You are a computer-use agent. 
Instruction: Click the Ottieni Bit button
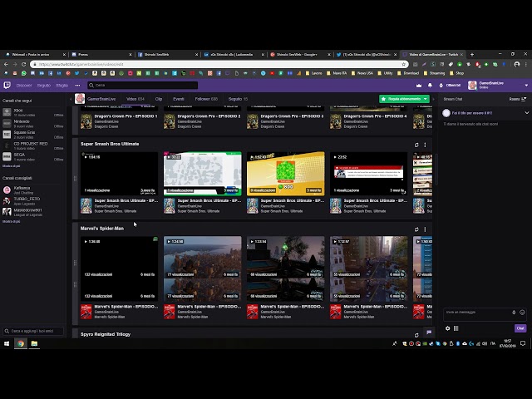coord(450,86)
